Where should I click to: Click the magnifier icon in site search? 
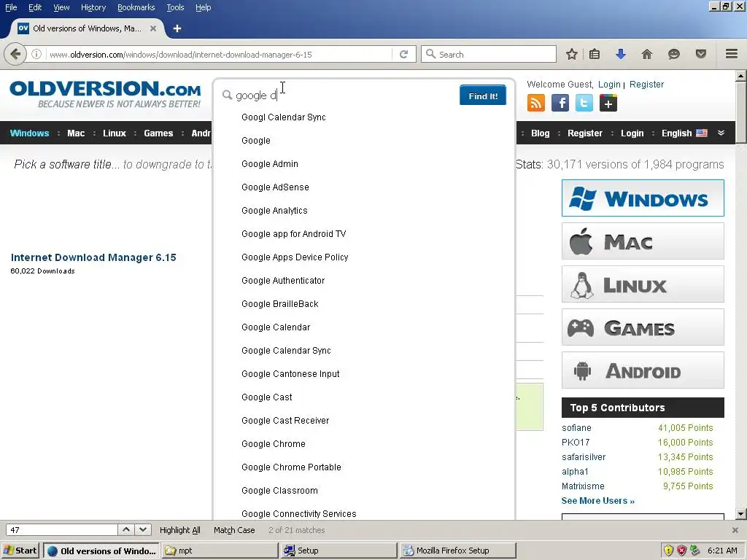(228, 96)
